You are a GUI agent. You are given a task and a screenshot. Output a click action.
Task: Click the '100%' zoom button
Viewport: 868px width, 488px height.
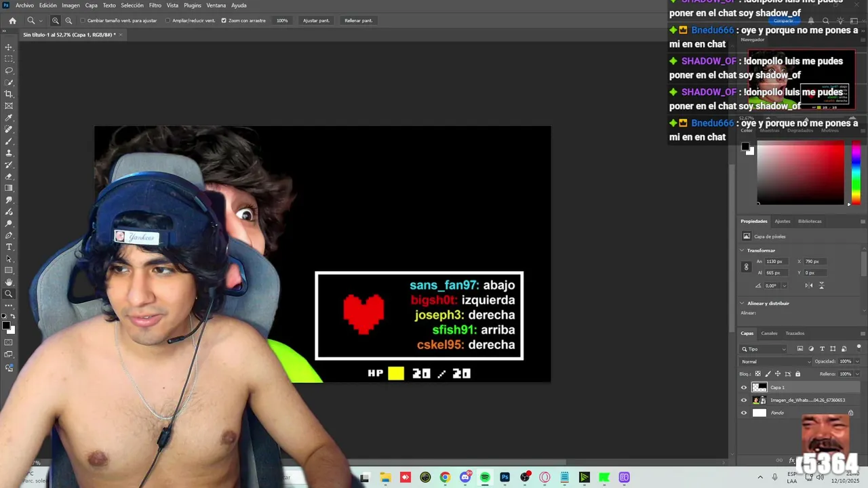click(x=282, y=21)
